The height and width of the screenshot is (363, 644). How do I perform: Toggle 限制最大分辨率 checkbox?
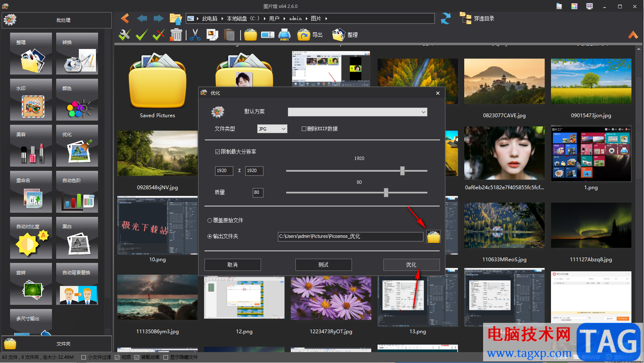[217, 152]
